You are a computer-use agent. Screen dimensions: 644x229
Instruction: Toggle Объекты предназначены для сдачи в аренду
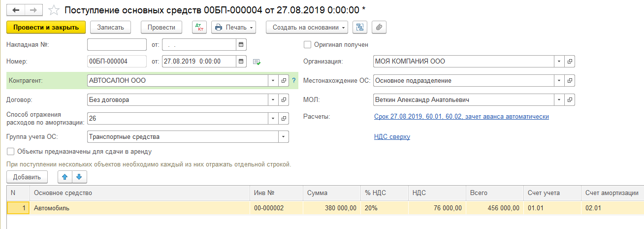[10, 152]
